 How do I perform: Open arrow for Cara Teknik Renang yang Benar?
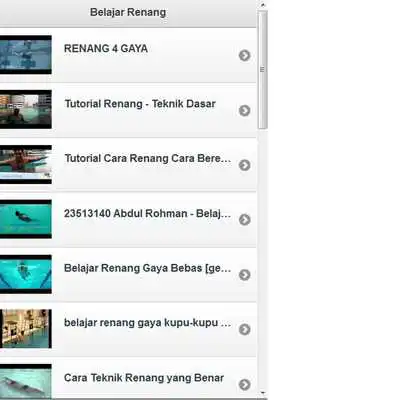click(x=244, y=384)
